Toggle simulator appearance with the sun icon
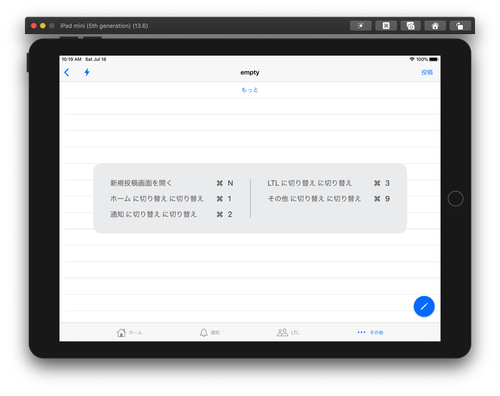 click(361, 26)
